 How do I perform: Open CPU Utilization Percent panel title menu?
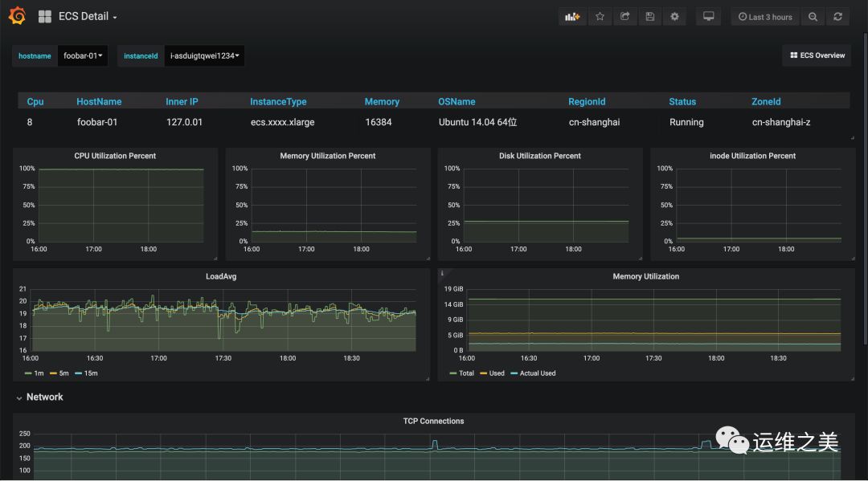coord(115,156)
